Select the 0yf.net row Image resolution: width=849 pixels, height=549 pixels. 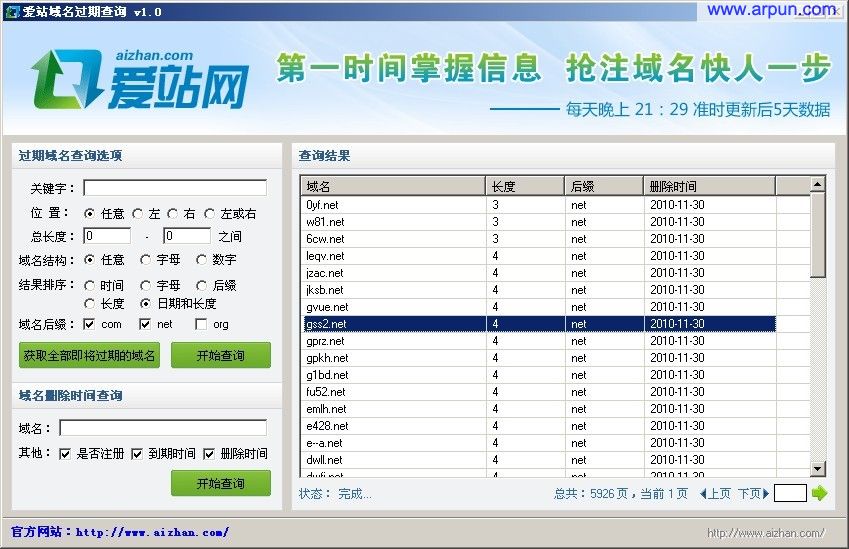(x=539, y=205)
